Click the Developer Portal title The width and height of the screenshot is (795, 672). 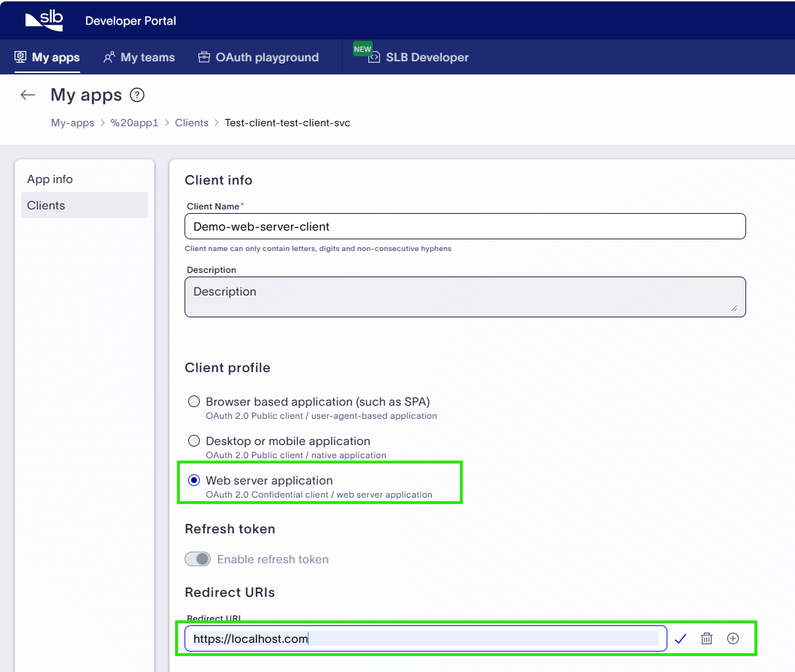(x=131, y=20)
